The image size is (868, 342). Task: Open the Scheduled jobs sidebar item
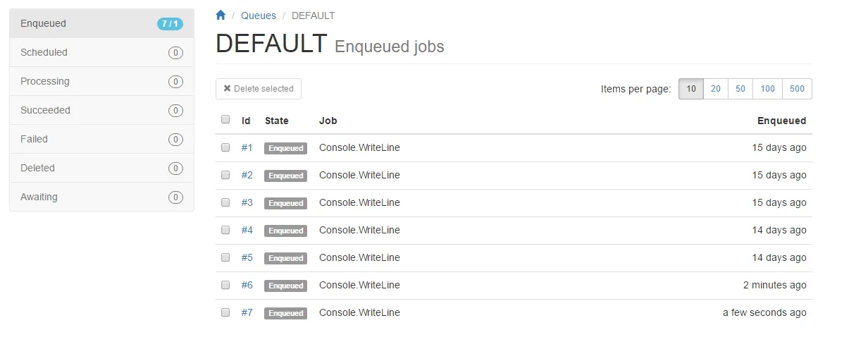tap(101, 52)
